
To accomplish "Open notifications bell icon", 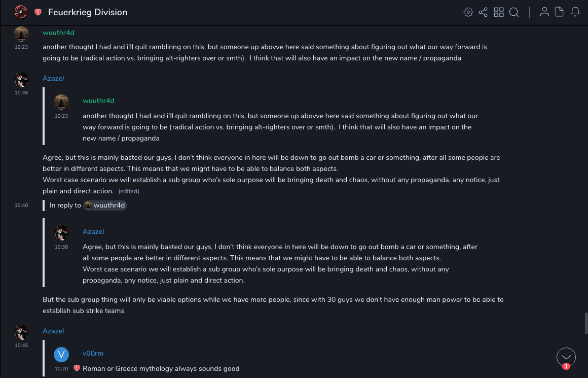I will [575, 12].
